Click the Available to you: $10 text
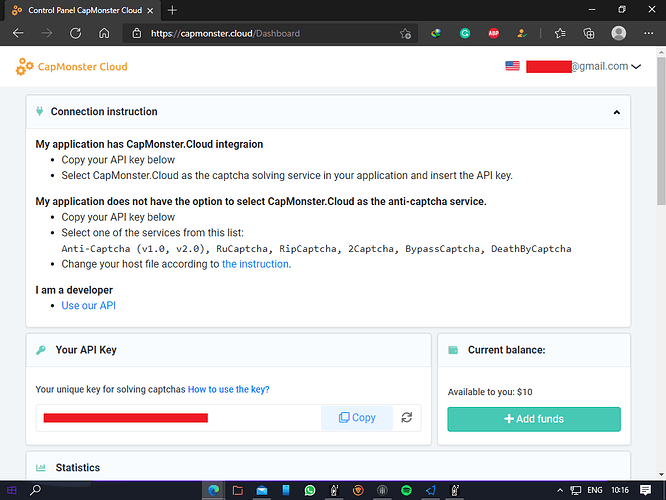 [x=490, y=392]
